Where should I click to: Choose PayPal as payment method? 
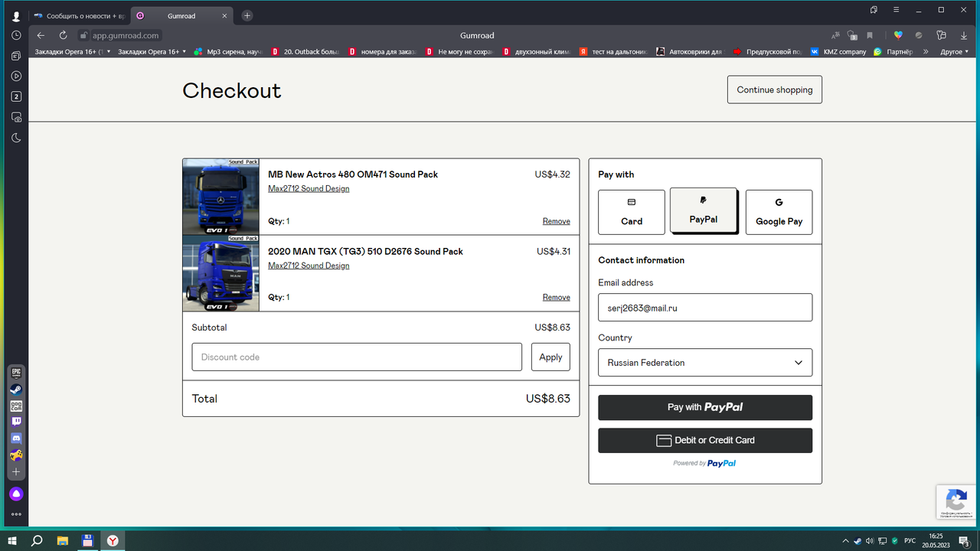pyautogui.click(x=703, y=210)
